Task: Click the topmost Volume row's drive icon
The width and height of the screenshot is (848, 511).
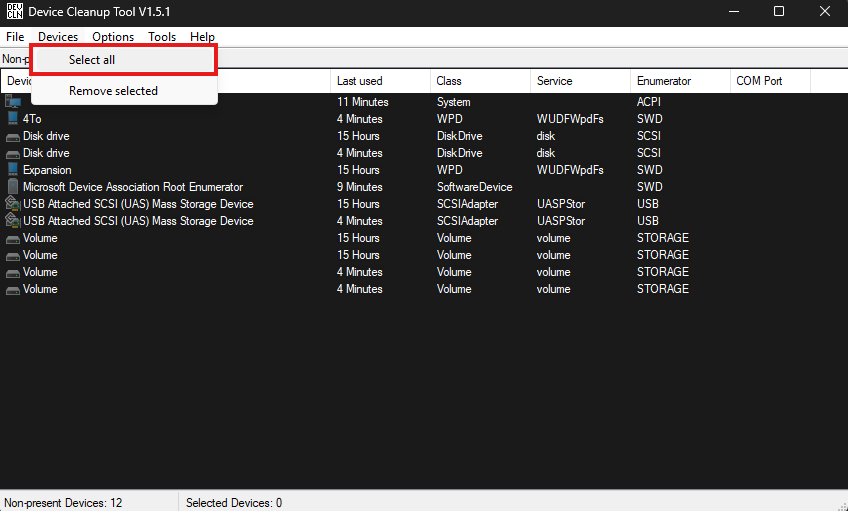Action: pyautogui.click(x=13, y=238)
